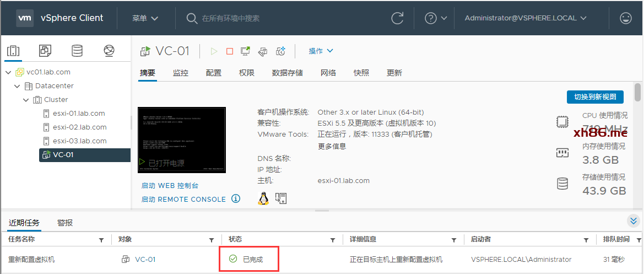Screen dimensions: 644x274
Task: Switch to VMs and Templates inventory view
Action: [x=45, y=51]
